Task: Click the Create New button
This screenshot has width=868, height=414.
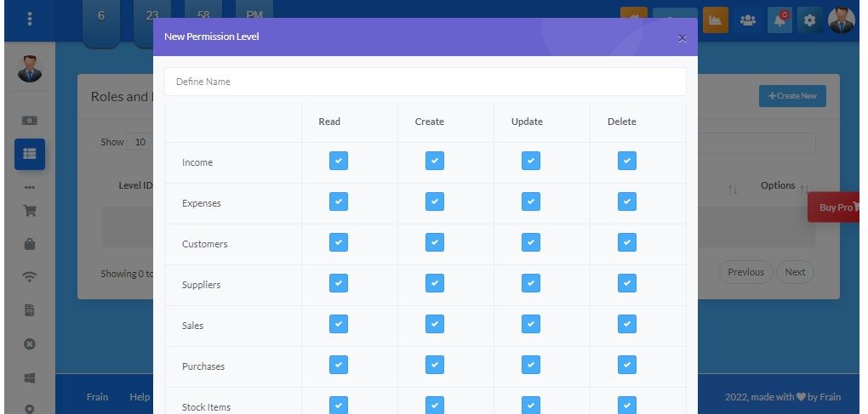Action: 792,96
